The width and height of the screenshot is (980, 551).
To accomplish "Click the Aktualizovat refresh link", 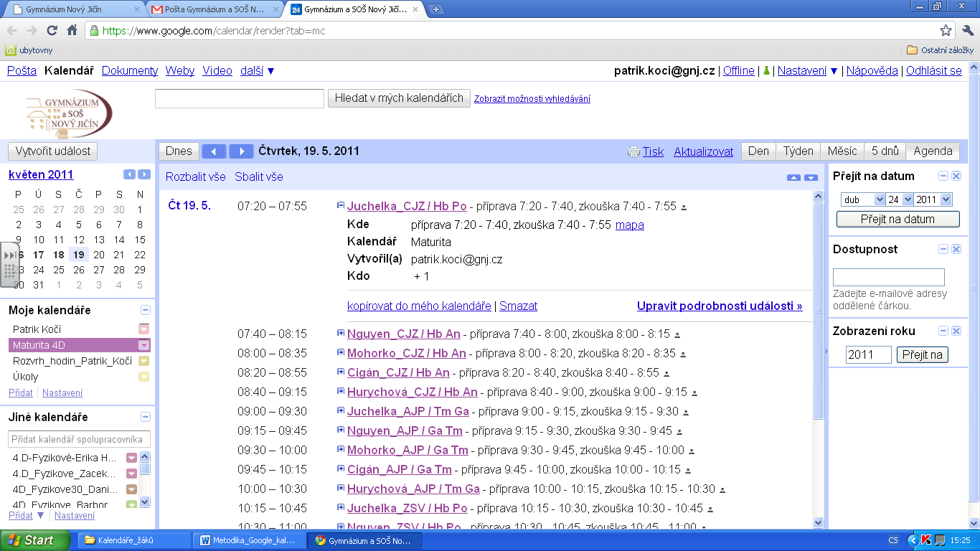I will coord(703,151).
